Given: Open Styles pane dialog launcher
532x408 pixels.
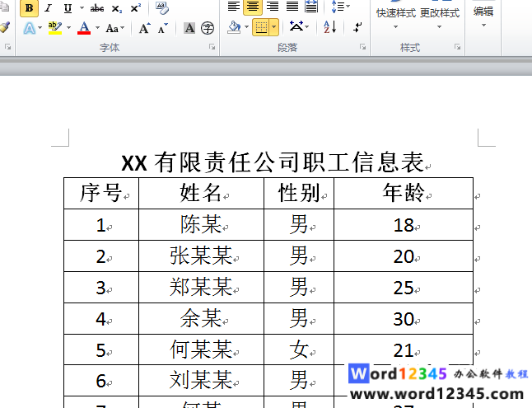Looking at the screenshot, I should pyautogui.click(x=457, y=47).
